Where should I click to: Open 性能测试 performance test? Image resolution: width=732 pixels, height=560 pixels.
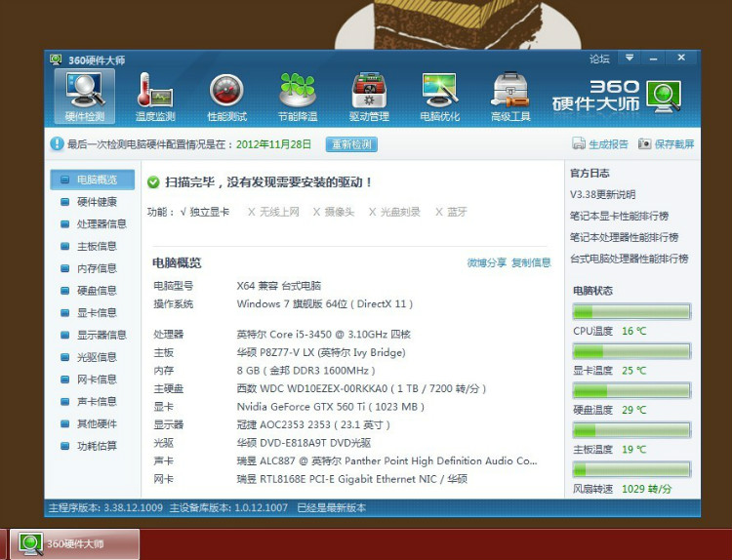[226, 97]
